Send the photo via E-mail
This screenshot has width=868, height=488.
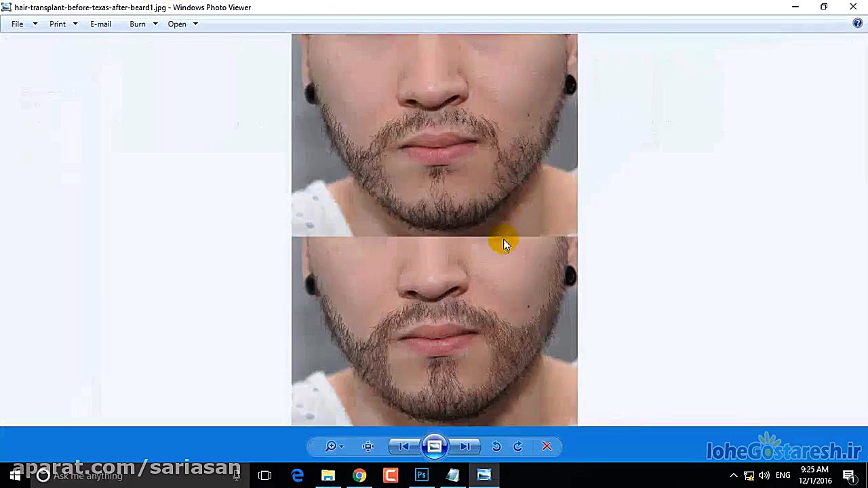coord(100,24)
